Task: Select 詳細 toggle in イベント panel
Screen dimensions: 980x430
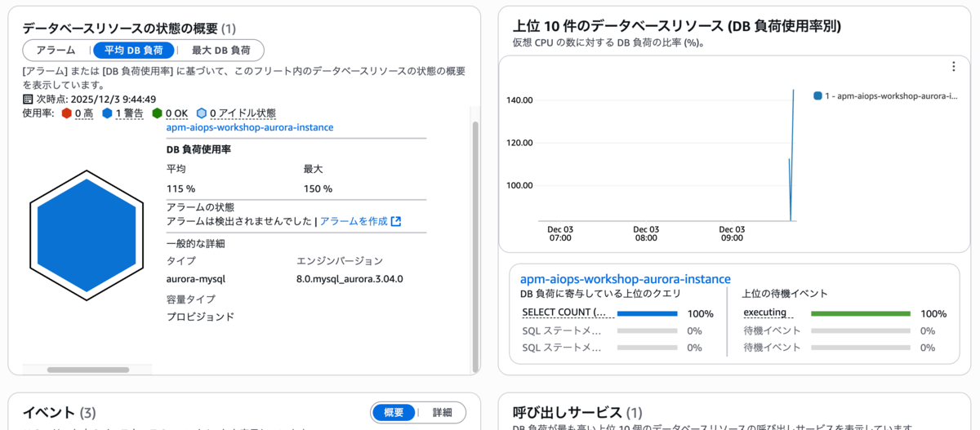Action: 442,413
